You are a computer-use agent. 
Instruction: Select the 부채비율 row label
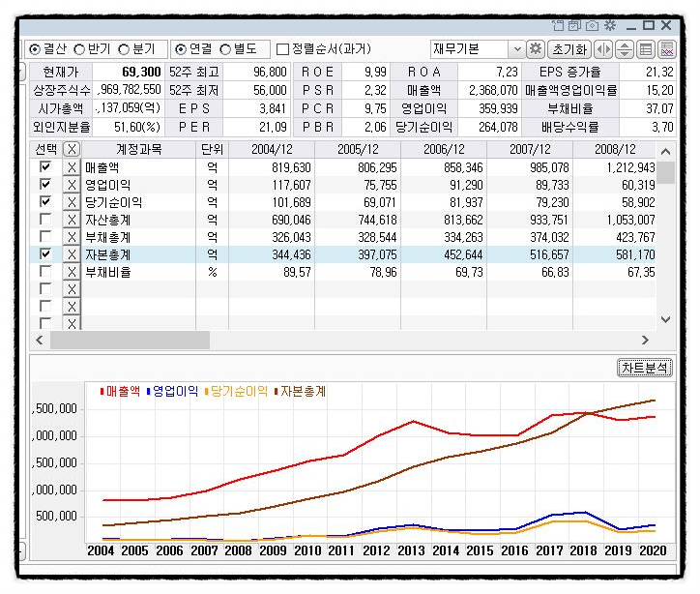[108, 273]
